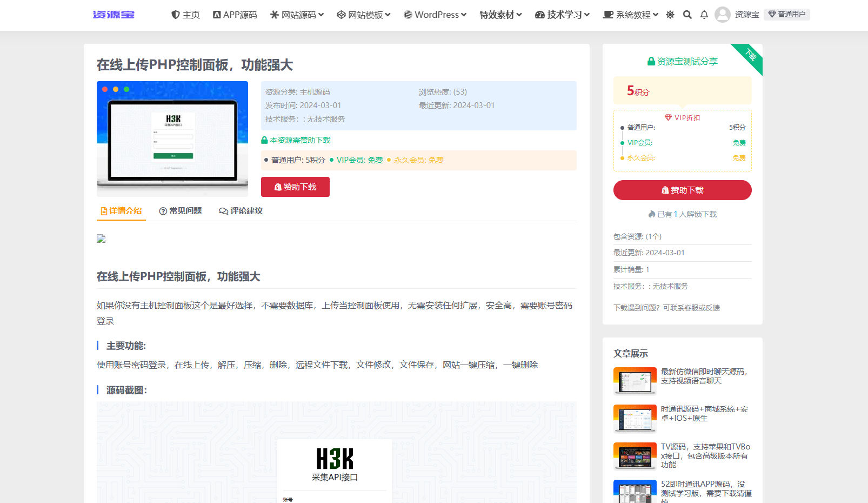Switch to the 常见问题 tab
This screenshot has height=503, width=868.
click(x=181, y=211)
